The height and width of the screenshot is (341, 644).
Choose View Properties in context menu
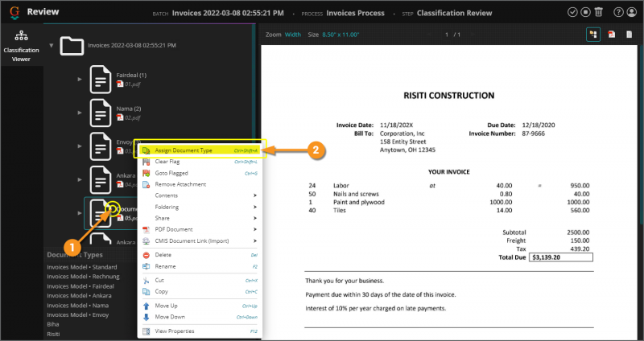[x=200, y=331]
